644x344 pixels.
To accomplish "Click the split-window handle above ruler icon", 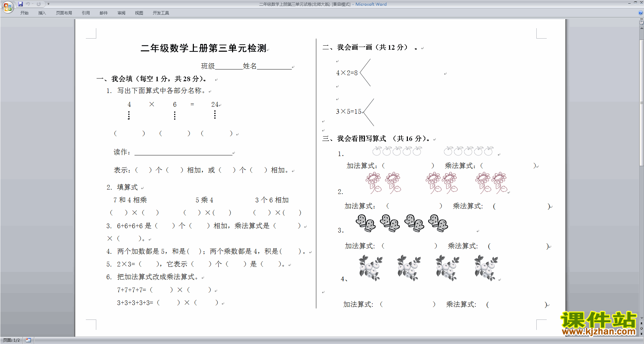I will pyautogui.click(x=641, y=19).
